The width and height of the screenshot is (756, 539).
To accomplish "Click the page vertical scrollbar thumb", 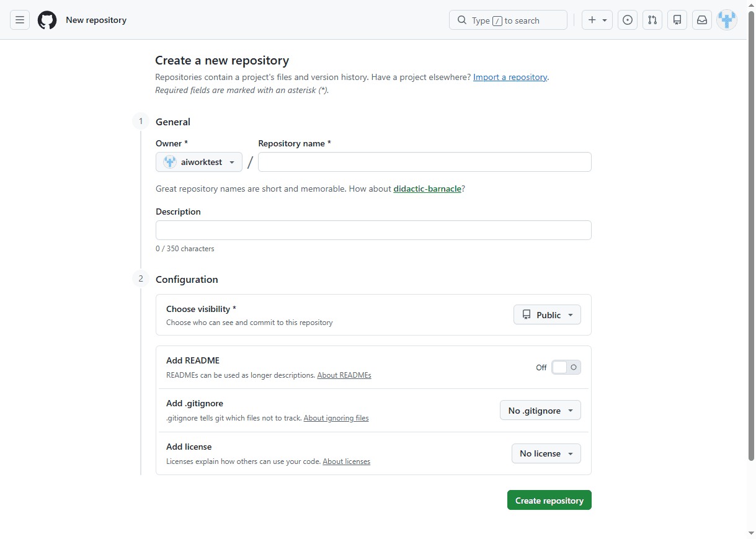I will (x=751, y=236).
